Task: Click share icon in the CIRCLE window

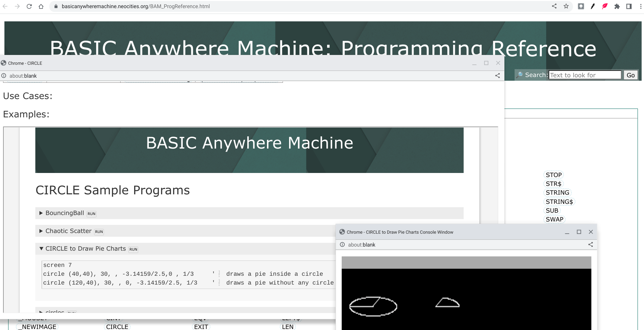Action: [x=498, y=76]
